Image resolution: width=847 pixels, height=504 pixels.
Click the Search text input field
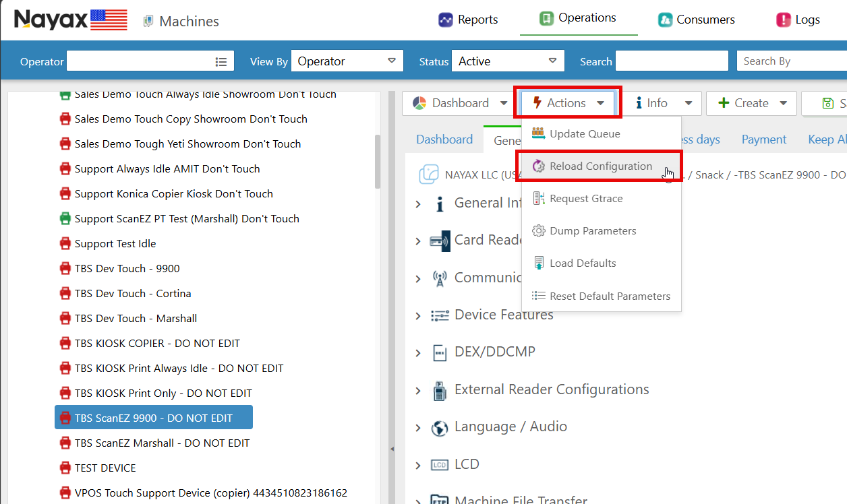click(672, 61)
